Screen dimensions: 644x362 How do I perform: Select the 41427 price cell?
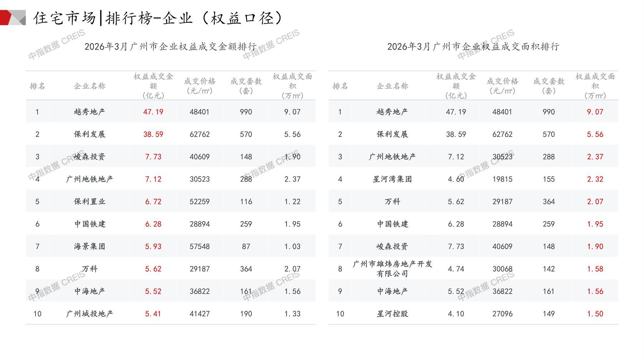click(x=200, y=314)
